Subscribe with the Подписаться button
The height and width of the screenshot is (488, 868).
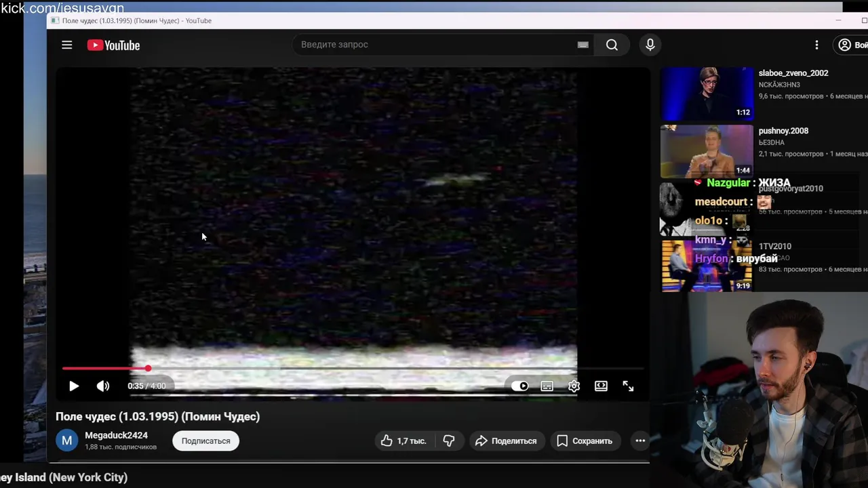tap(205, 441)
